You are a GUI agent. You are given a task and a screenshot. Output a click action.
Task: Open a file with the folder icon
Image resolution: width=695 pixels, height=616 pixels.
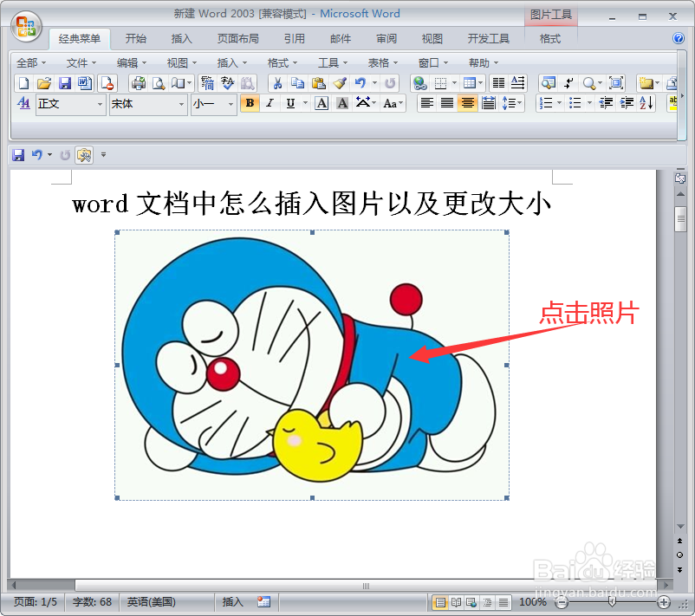[x=44, y=83]
